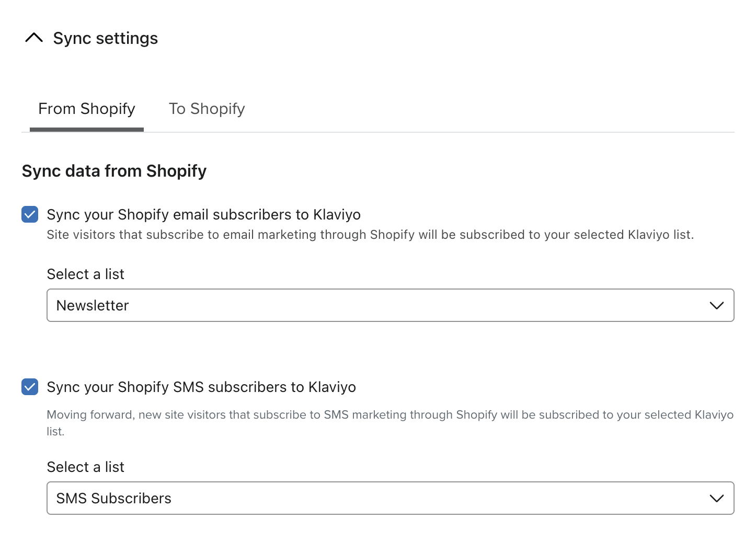
Task: Disable syncing Shopify SMS subscribers to Klaviyo
Action: click(x=30, y=387)
